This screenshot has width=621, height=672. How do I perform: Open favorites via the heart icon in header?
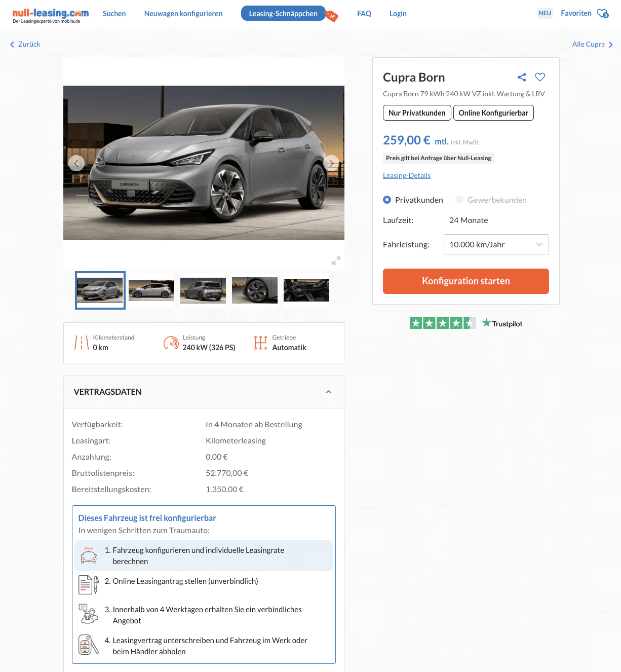coord(602,14)
